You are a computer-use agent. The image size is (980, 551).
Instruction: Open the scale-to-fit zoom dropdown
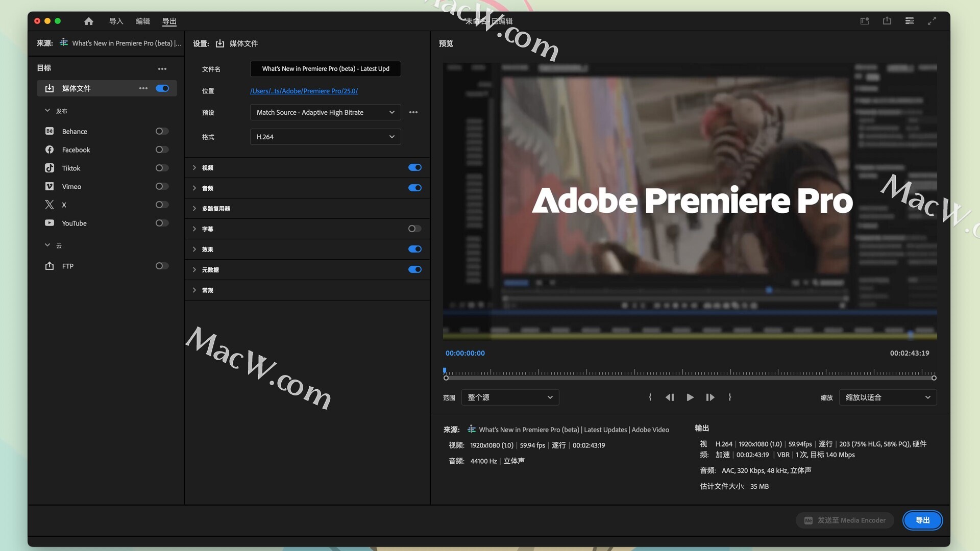pyautogui.click(x=888, y=397)
